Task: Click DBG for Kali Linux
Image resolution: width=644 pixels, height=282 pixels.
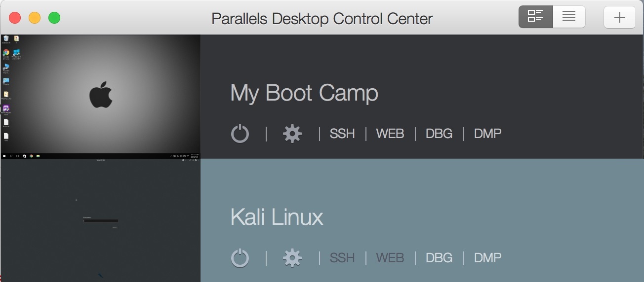Action: (x=439, y=258)
